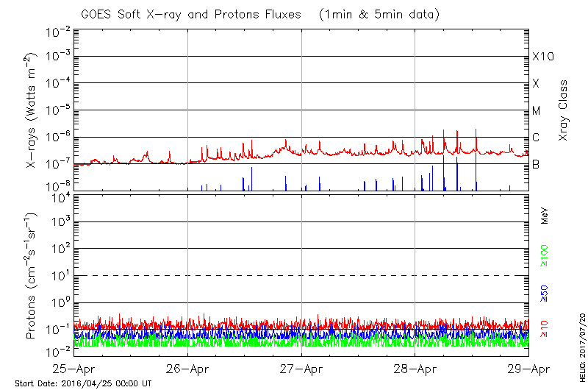
Task: Click the "X10" X-ray class label
Action: (542, 57)
